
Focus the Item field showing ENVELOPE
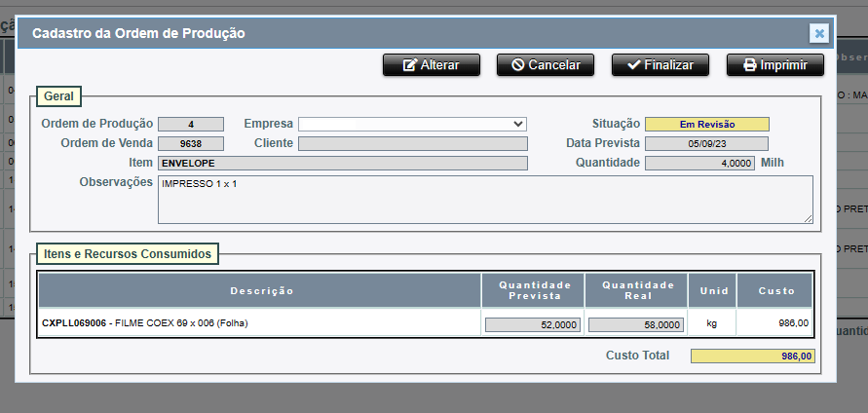[342, 164]
